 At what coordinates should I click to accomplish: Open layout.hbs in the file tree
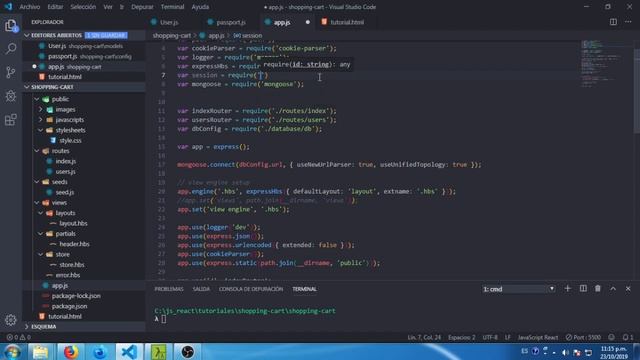click(x=73, y=223)
